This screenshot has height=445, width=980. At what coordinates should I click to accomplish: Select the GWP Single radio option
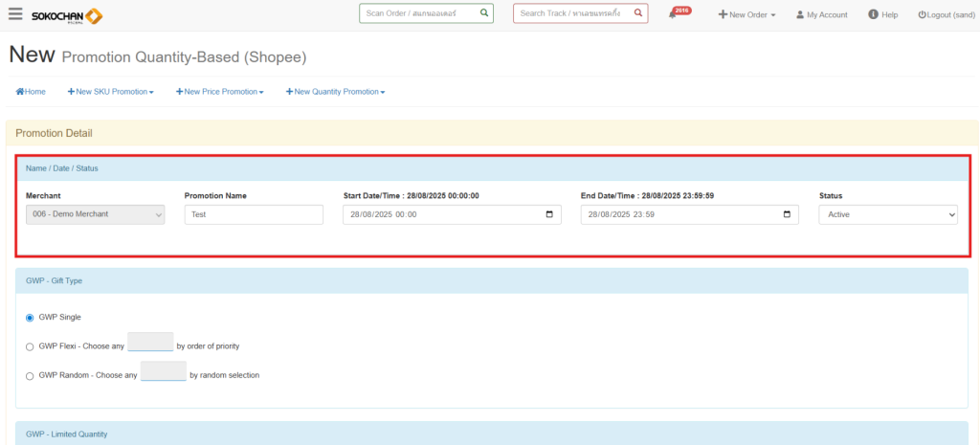coord(30,317)
